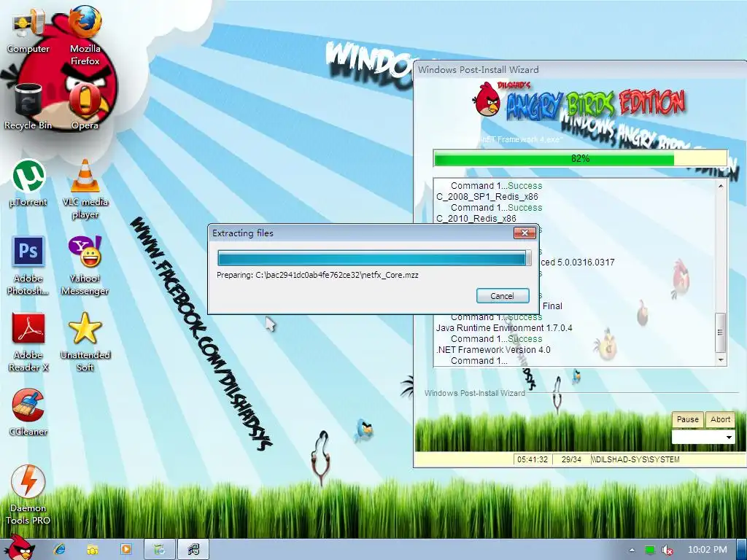Open the µTorrent desktop shortcut

(x=28, y=183)
